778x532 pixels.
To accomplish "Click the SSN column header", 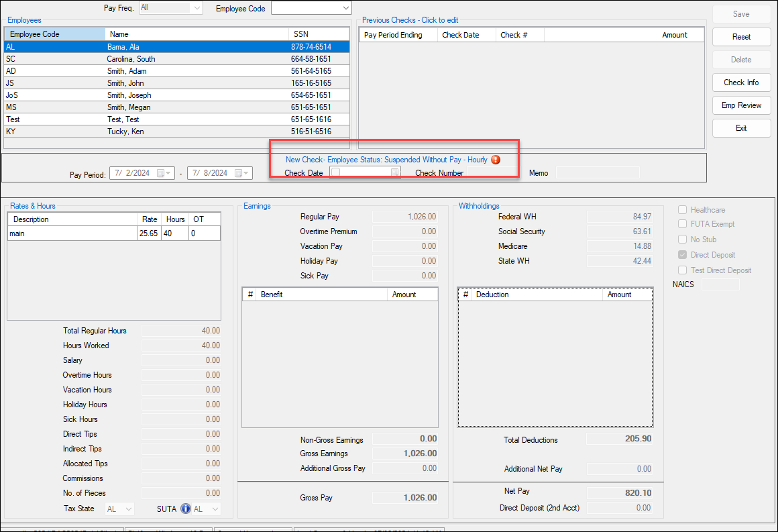I will coord(319,34).
